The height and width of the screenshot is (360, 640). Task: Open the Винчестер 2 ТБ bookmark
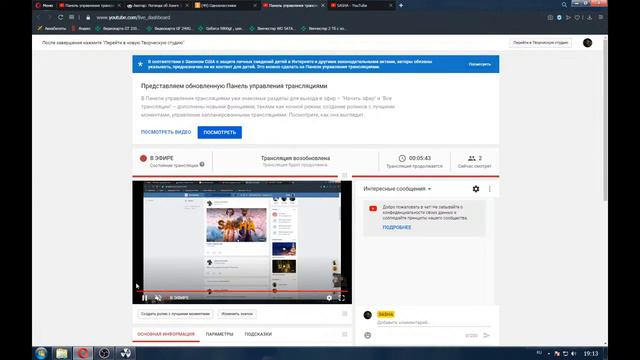[323, 29]
